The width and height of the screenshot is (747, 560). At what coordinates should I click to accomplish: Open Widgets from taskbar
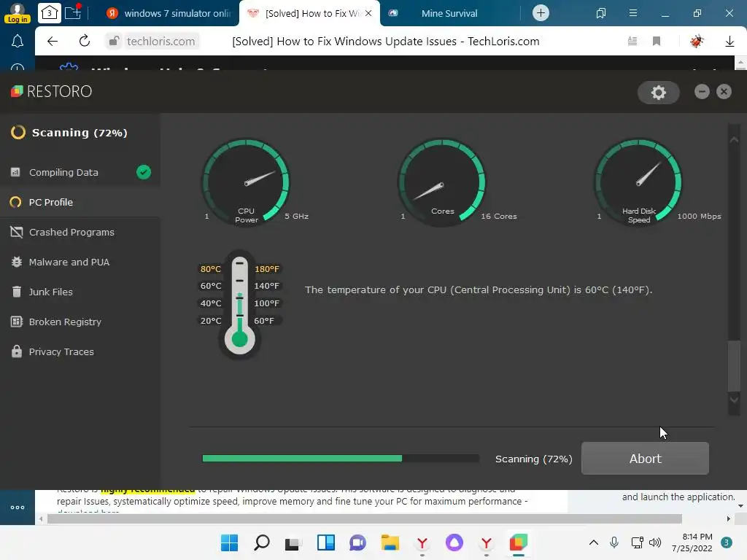[x=326, y=542]
